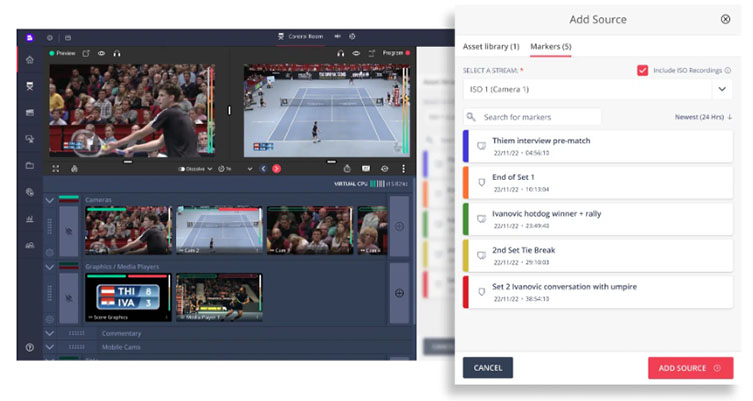Select the Media Player 1 thumbnail
The width and height of the screenshot is (753, 401).
click(x=219, y=298)
